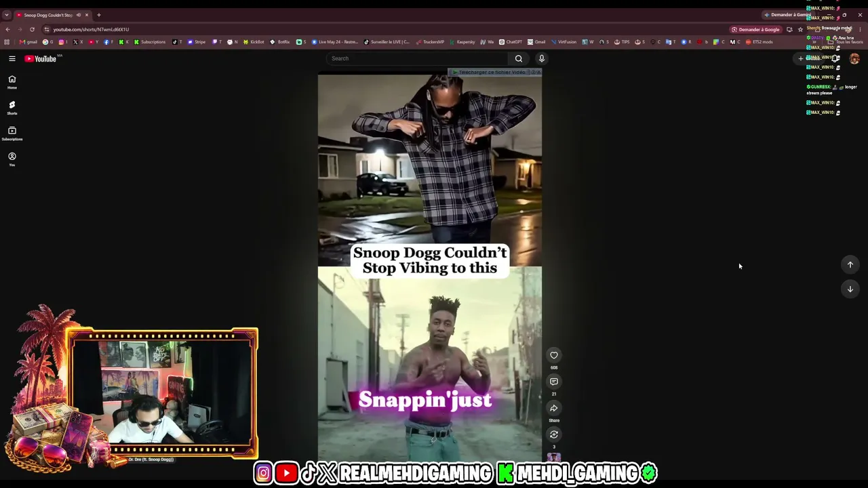This screenshot has width=868, height=488.
Task: Click the YouTube search field
Action: pyautogui.click(x=418, y=58)
